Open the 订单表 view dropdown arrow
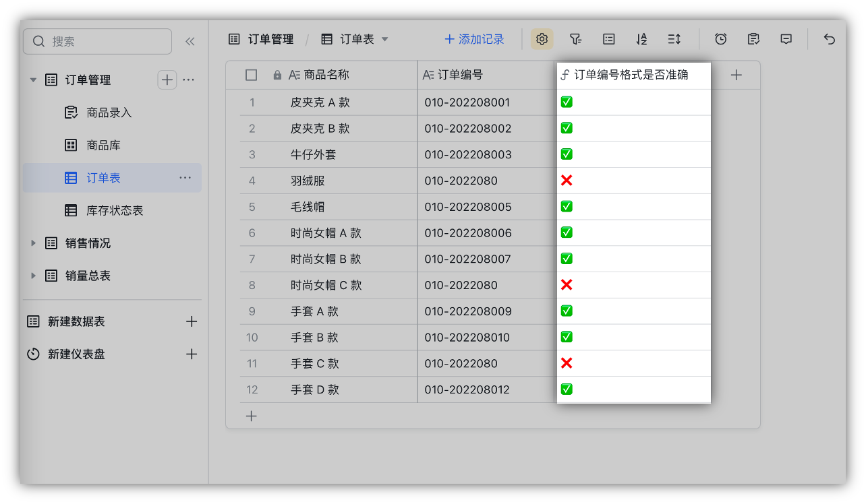This screenshot has width=866, height=504. pyautogui.click(x=385, y=39)
